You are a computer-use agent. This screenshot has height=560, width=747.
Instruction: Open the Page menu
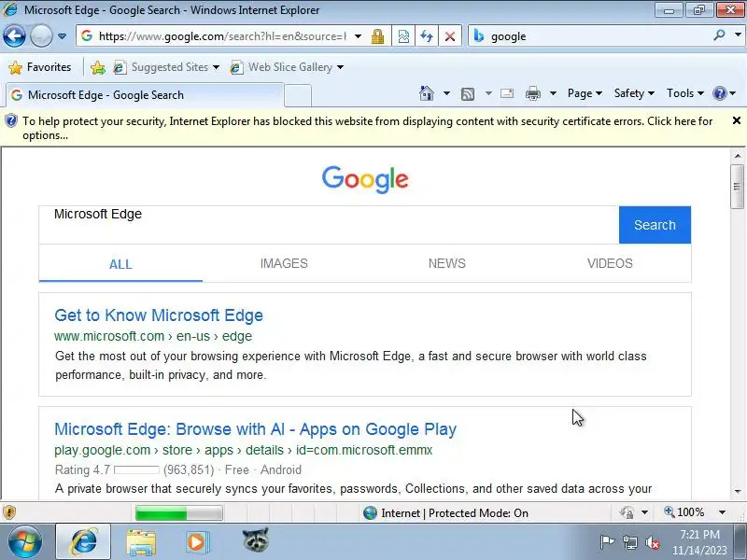coord(585,93)
